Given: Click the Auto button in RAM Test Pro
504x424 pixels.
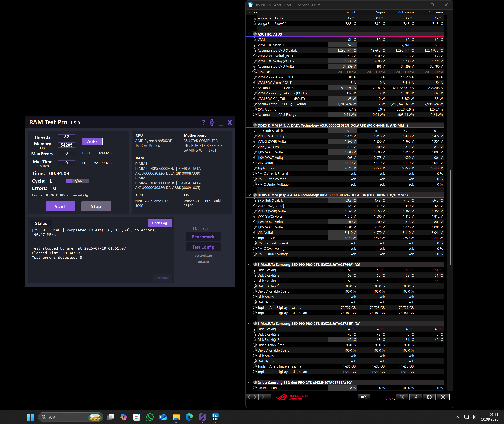Looking at the screenshot, I should click(x=92, y=142).
